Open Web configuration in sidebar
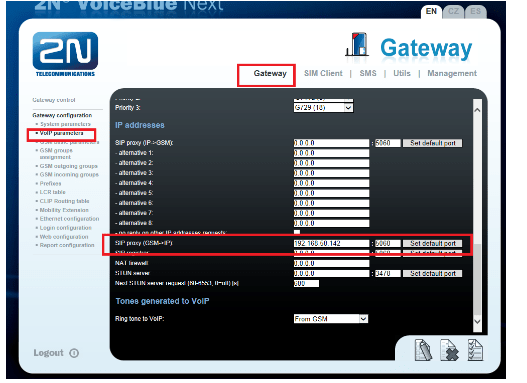This screenshot has height=383, width=527. 64,237
